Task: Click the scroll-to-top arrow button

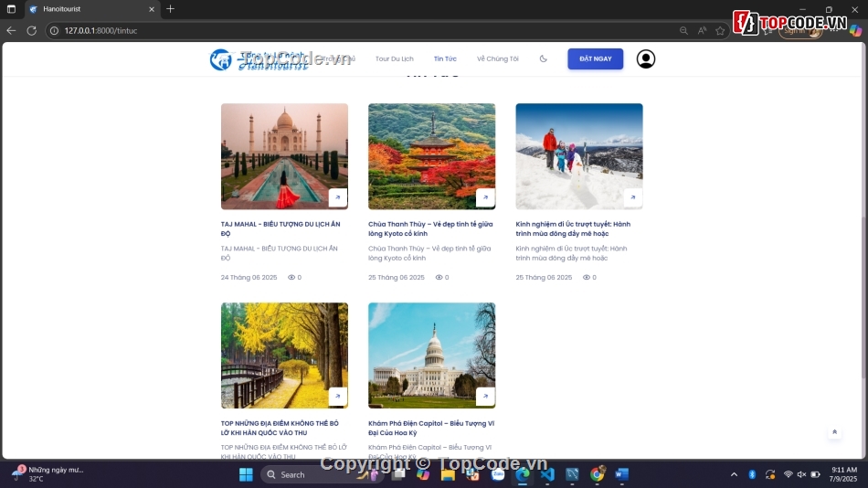Action: click(x=834, y=432)
